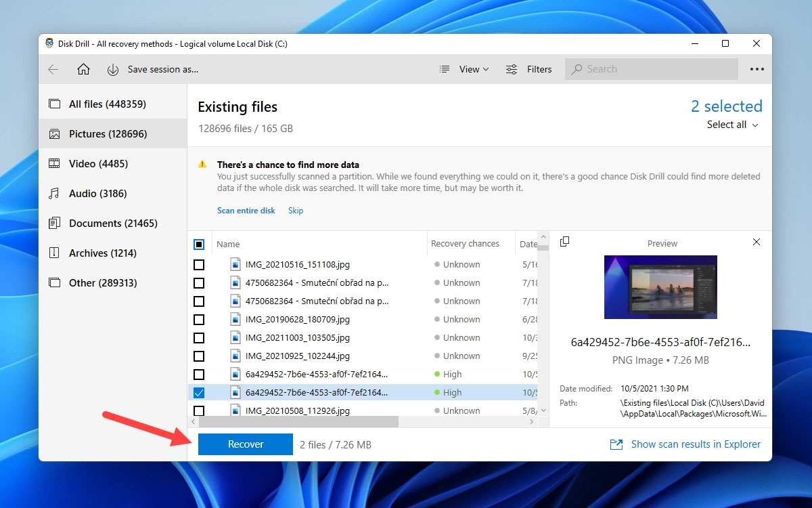The image size is (812, 508).
Task: Click the View list icon
Action: click(445, 69)
